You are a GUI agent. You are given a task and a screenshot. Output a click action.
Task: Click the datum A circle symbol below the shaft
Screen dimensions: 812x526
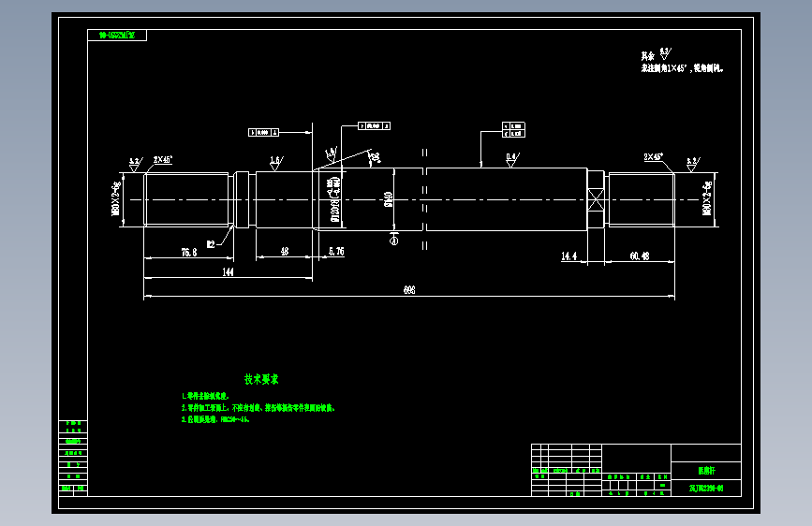pos(394,241)
